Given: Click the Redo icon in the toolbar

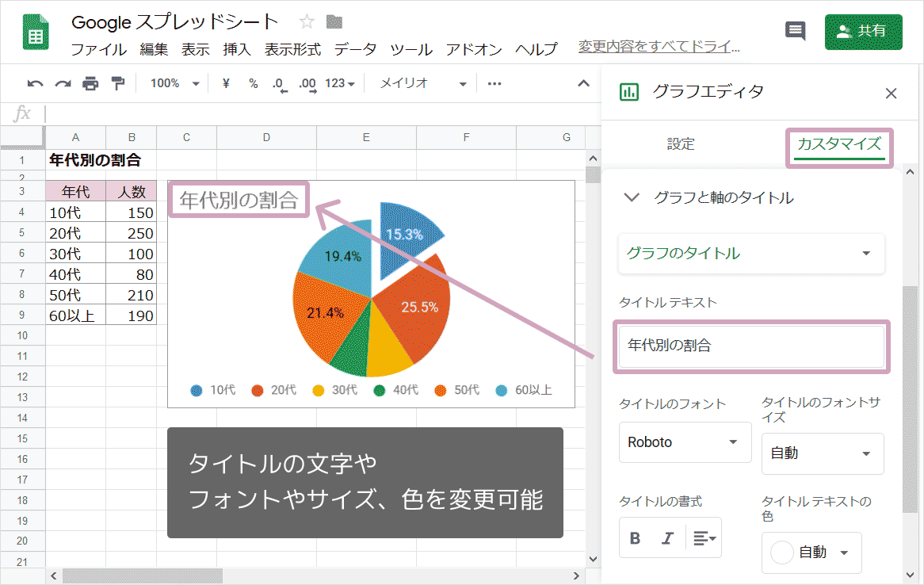Looking at the screenshot, I should point(62,83).
